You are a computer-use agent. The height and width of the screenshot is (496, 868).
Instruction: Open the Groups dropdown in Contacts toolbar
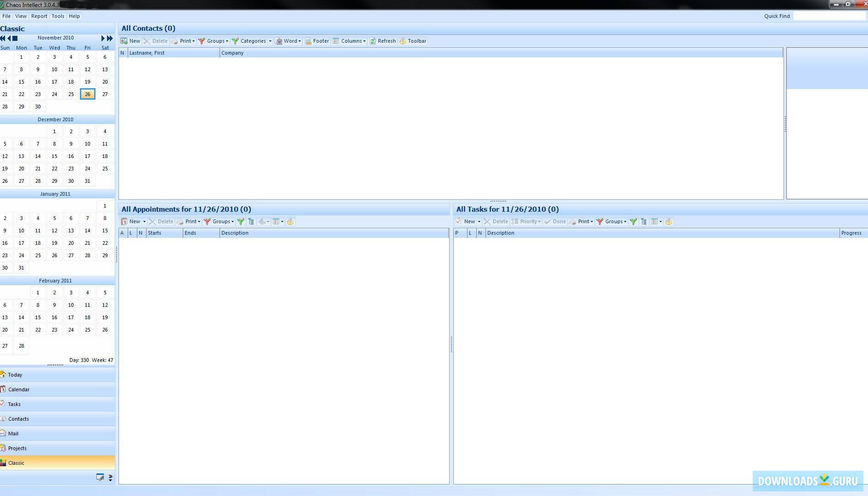pyautogui.click(x=214, y=41)
